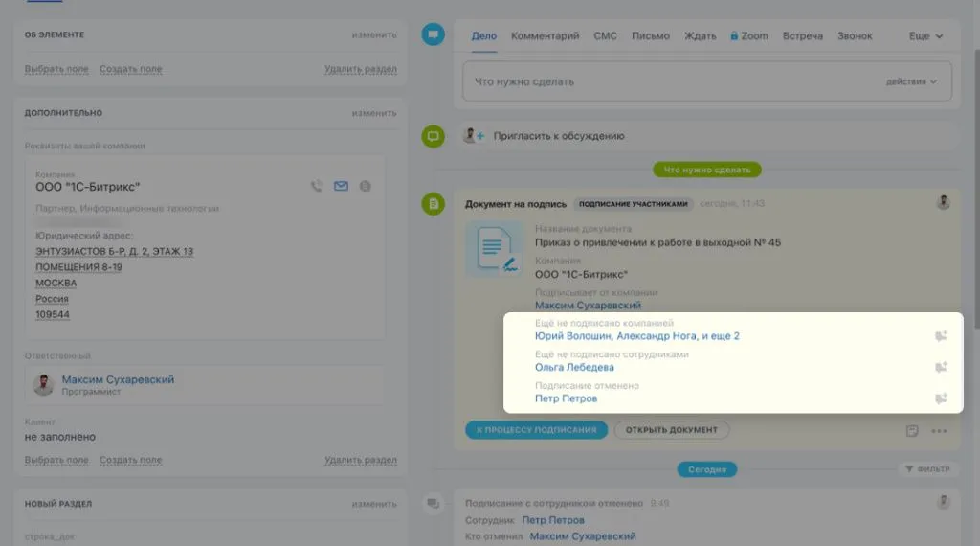Click "Удалить раздел" link under Дополнительно section
The image size is (980, 546).
coord(360,461)
